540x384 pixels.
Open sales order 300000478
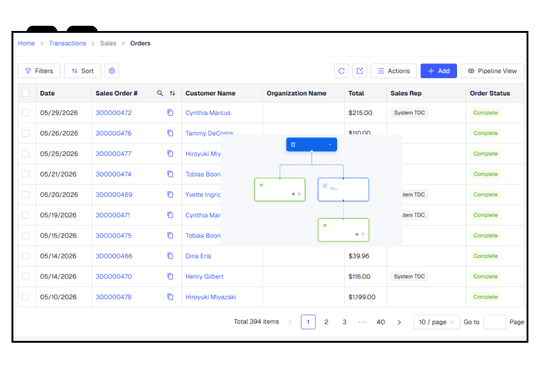click(114, 297)
